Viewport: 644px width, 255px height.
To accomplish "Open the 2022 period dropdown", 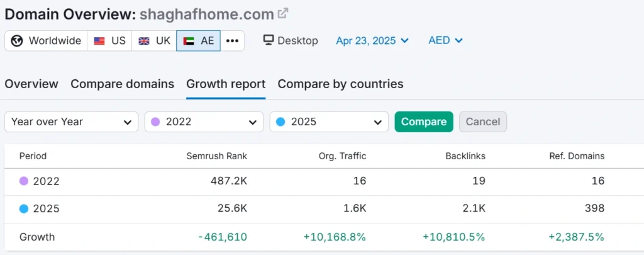I will (x=204, y=122).
